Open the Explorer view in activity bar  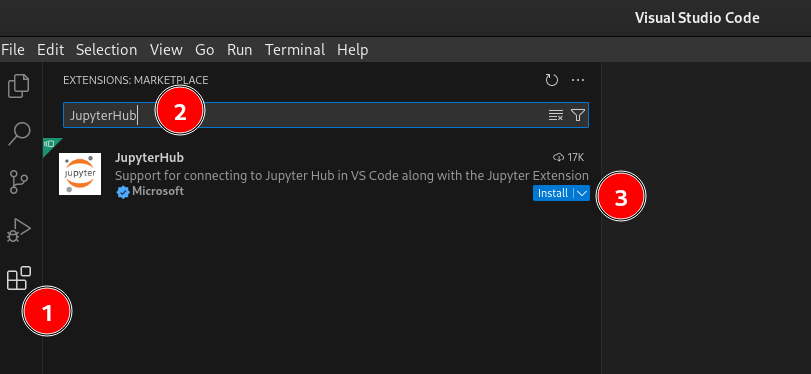tap(19, 85)
